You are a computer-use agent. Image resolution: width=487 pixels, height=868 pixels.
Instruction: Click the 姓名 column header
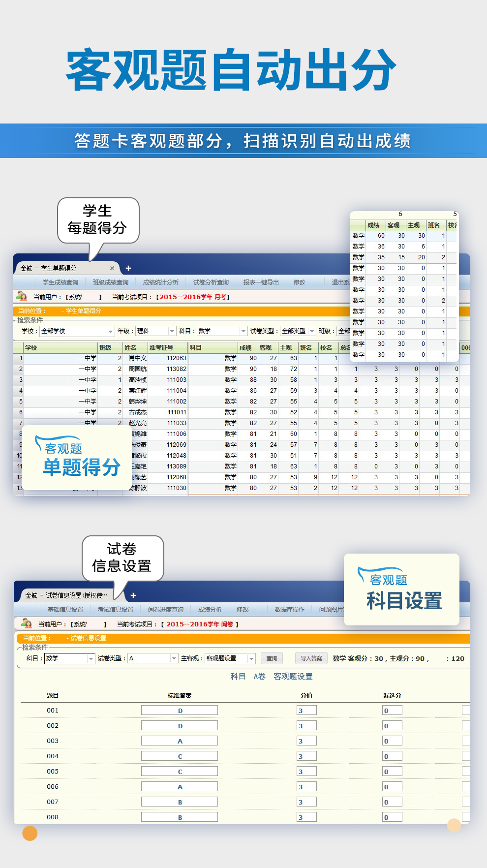(135, 348)
